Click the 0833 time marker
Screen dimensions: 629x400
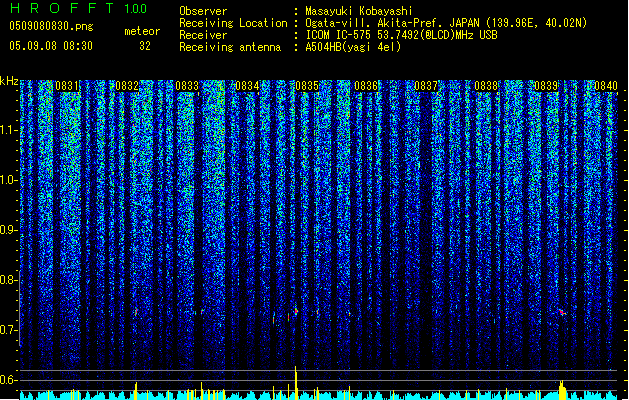(187, 86)
